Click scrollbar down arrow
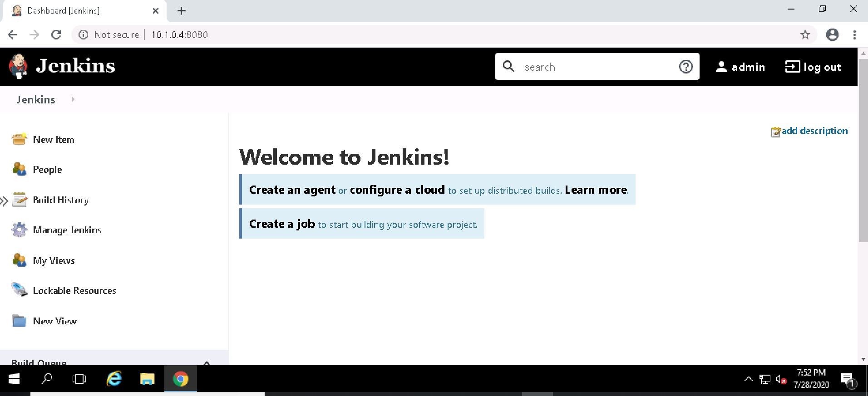The height and width of the screenshot is (396, 868). 863,359
